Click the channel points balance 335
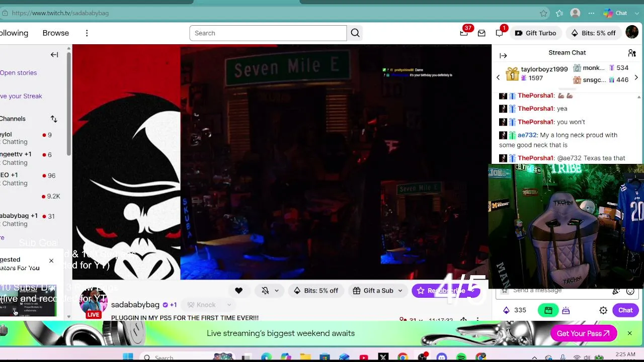Screen dimensions: 644x362 (515, 310)
